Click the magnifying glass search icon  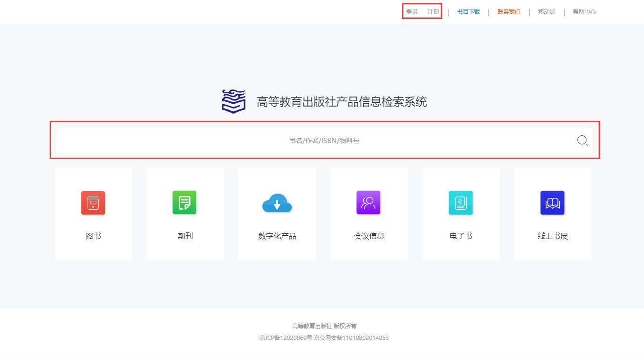[583, 140]
